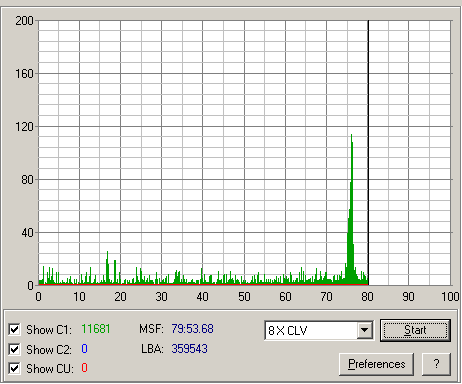
Task: Click the red CU count value 0
Action: pos(84,368)
